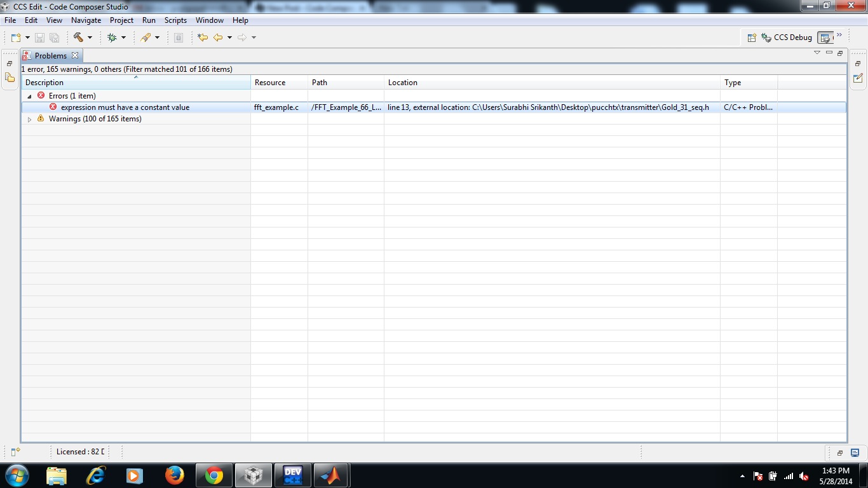This screenshot has height=488, width=868.
Task: Go to last edit location icon
Action: tap(203, 37)
